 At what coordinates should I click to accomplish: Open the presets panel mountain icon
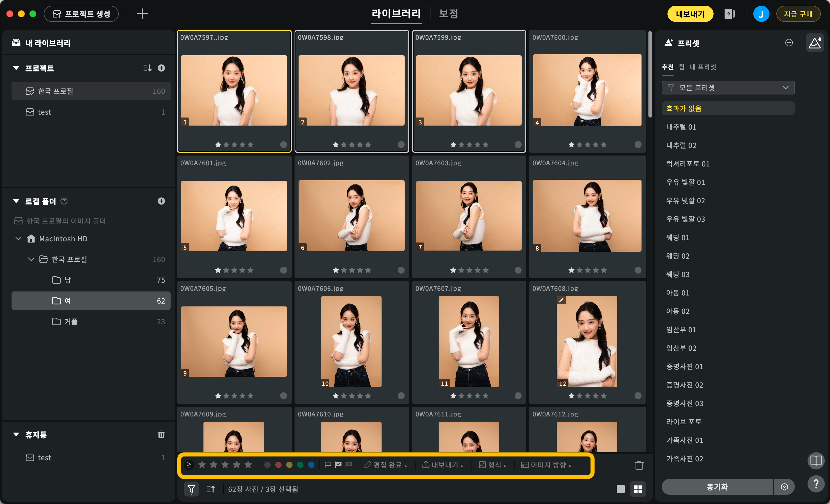click(815, 43)
